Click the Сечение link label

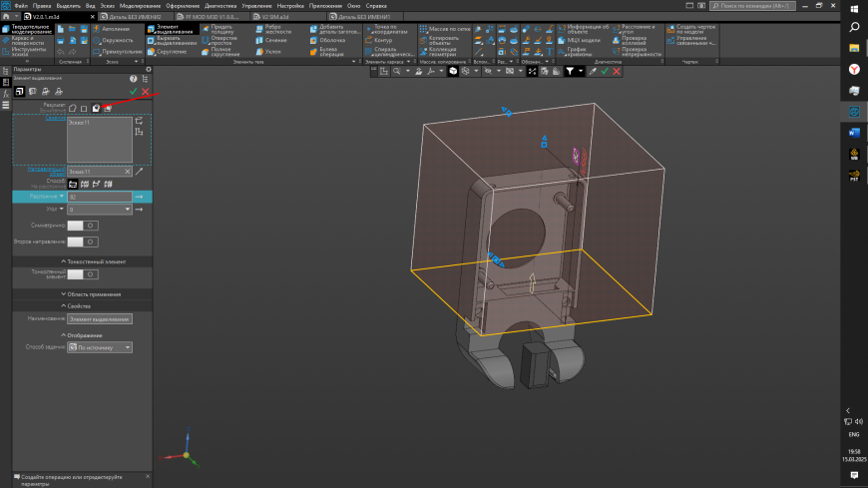(55, 118)
